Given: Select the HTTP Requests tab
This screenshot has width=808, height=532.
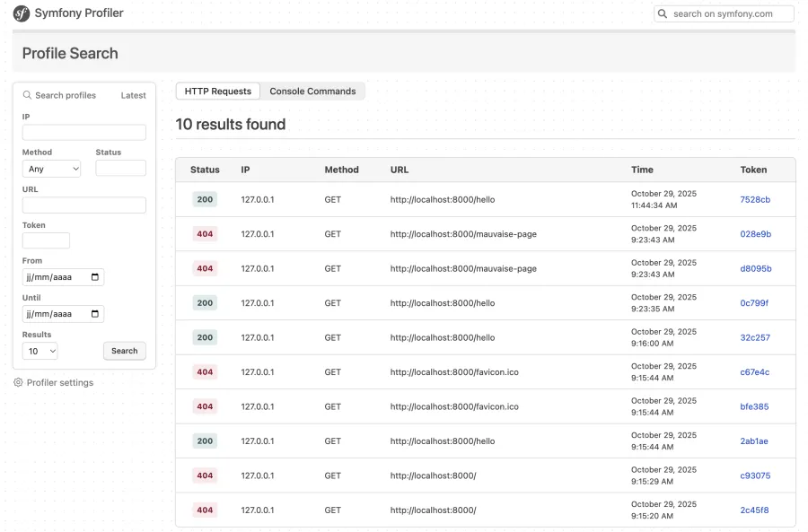Looking at the screenshot, I should click(217, 91).
